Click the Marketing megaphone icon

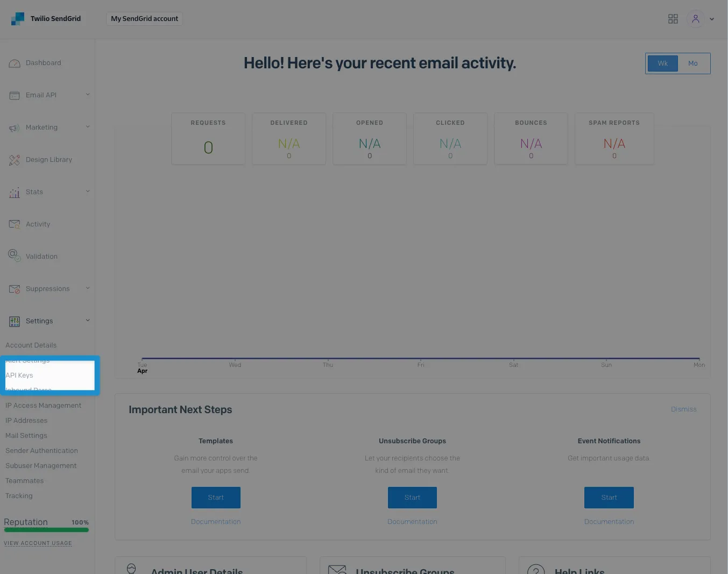(15, 128)
